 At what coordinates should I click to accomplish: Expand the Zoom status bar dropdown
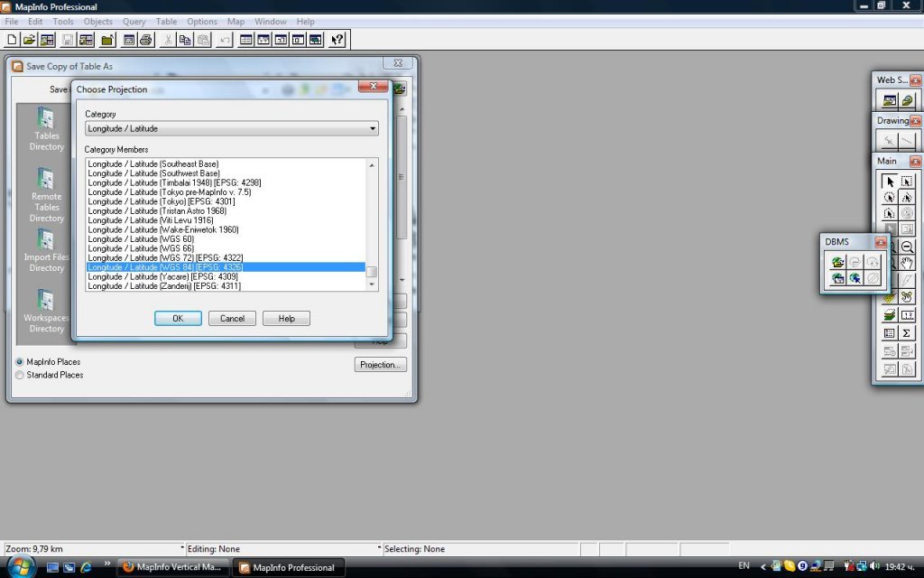point(180,548)
